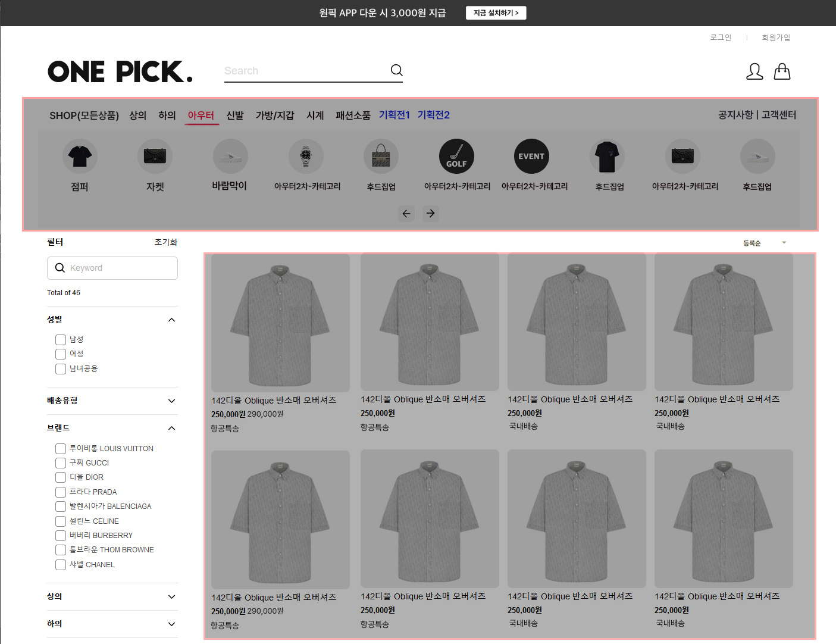Tick the 구찌 GUCCI brand checkbox

(x=61, y=463)
